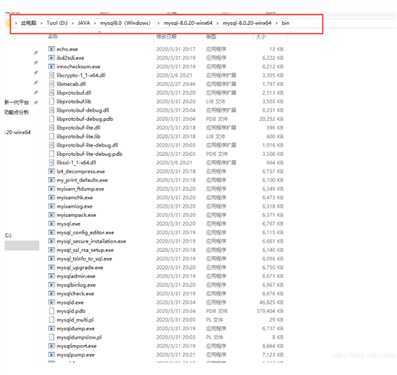The width and height of the screenshot is (397, 375).
Task: Select the mysqldump.exe application icon
Action: coord(51,328)
